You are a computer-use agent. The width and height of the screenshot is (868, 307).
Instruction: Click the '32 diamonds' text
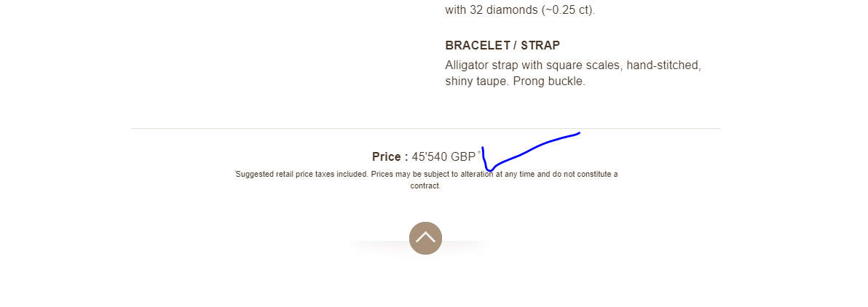(505, 10)
